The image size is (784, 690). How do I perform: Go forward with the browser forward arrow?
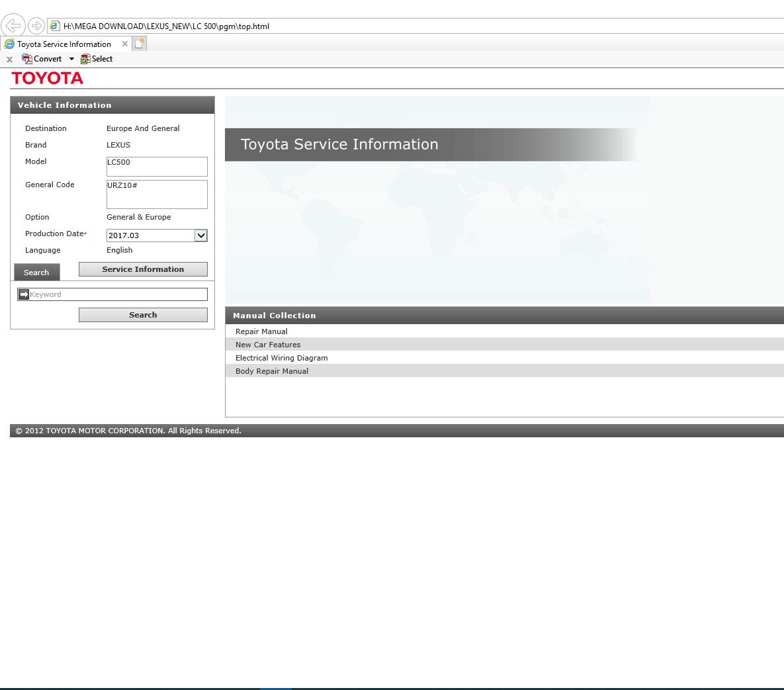click(36, 25)
